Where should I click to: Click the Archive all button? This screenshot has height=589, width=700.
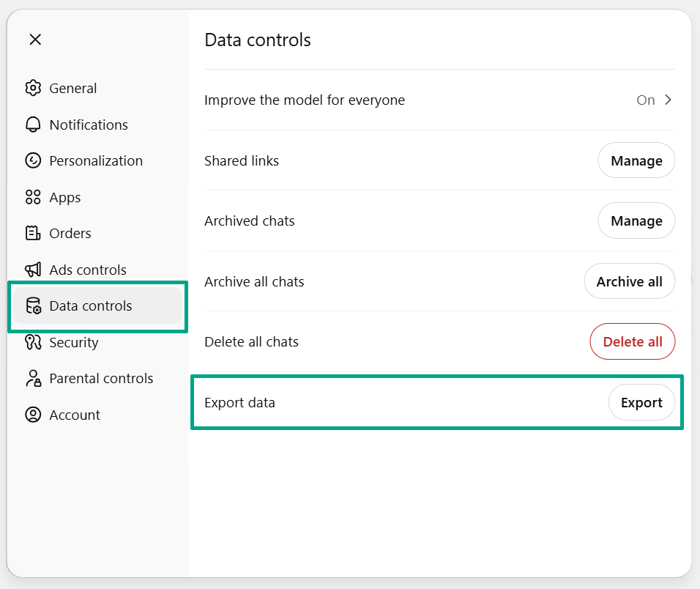click(629, 281)
